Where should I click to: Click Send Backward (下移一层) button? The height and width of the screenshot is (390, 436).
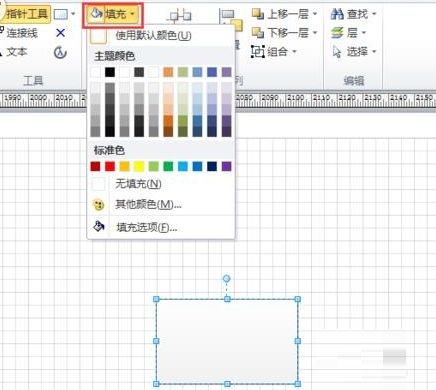(280, 33)
